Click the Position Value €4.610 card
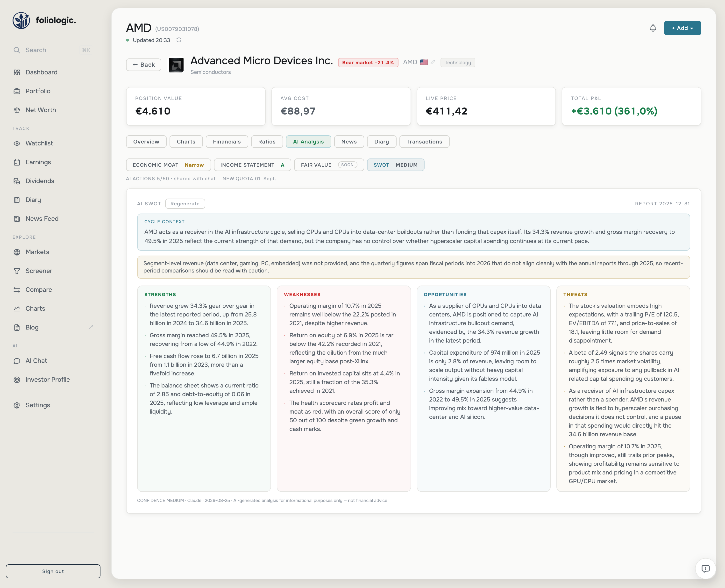 coord(196,106)
